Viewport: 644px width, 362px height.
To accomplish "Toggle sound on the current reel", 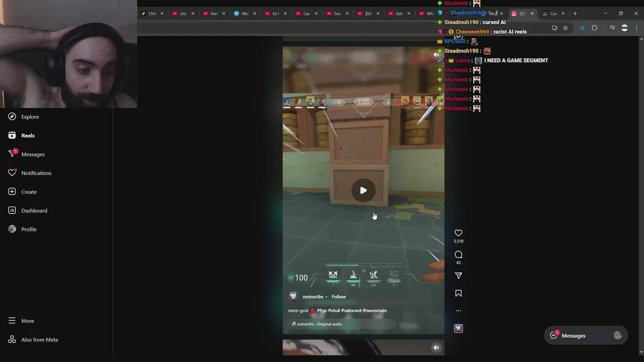I will pos(436,54).
